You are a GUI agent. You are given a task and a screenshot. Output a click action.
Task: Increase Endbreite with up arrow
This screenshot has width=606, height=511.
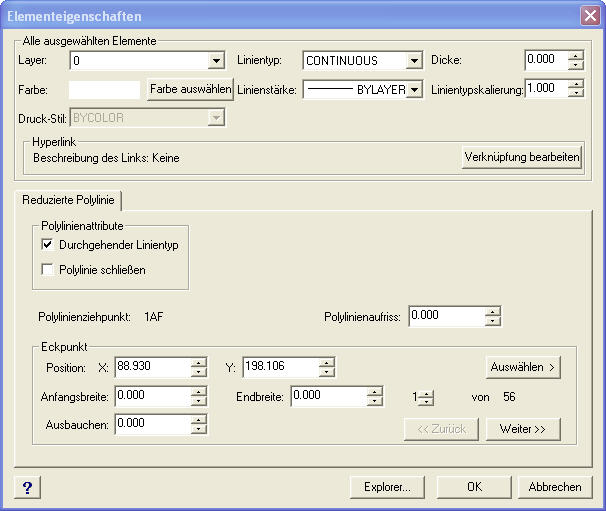pos(374,392)
